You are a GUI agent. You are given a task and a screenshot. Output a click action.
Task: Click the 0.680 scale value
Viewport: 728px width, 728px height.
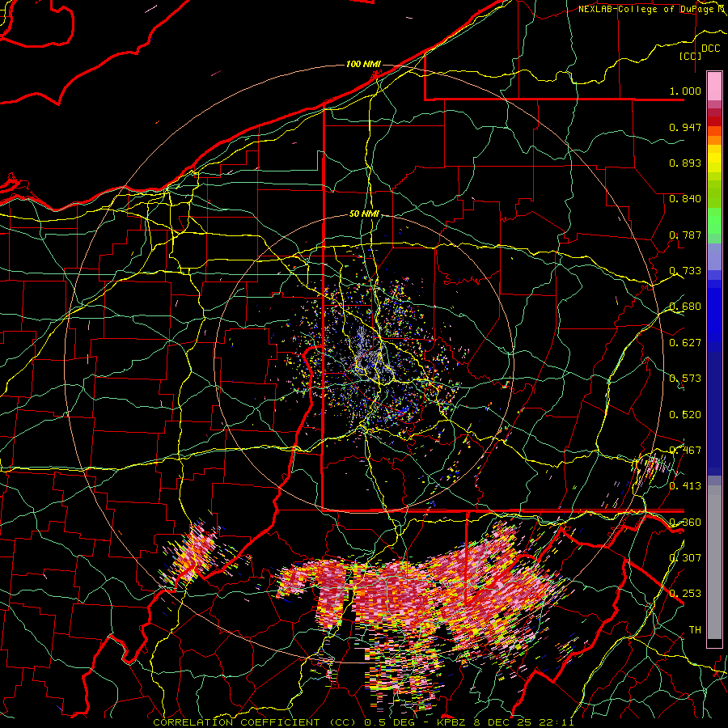click(685, 307)
